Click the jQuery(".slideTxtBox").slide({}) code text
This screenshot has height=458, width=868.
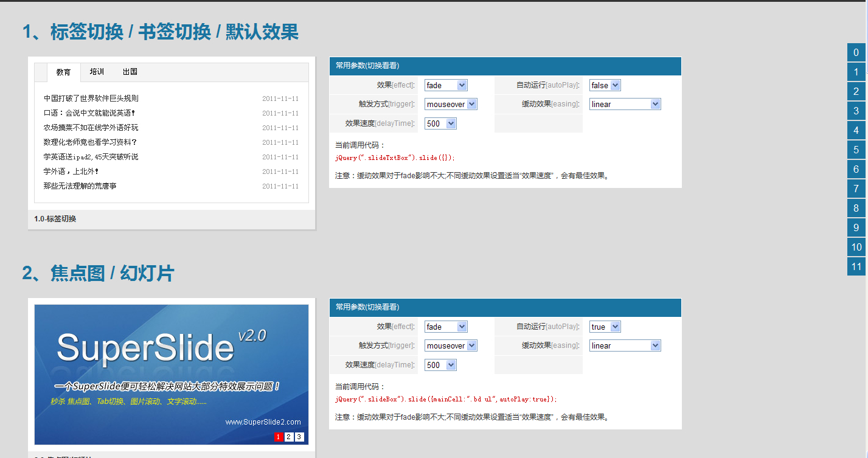point(395,158)
